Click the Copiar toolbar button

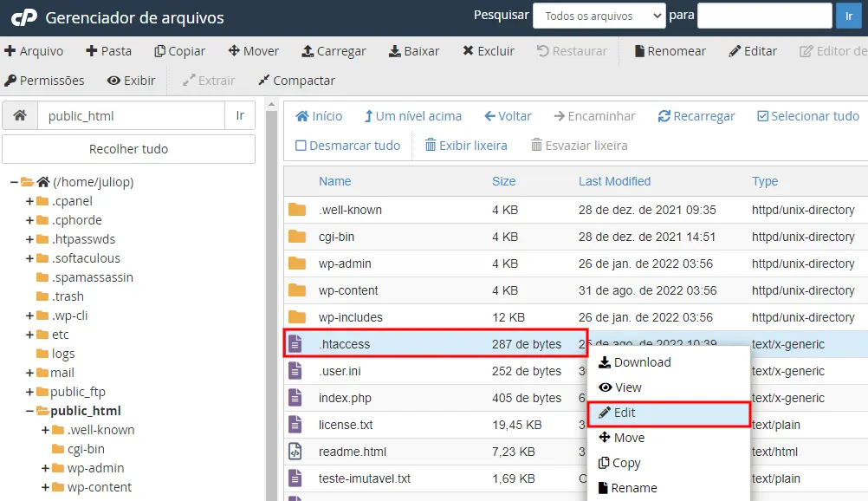click(180, 51)
